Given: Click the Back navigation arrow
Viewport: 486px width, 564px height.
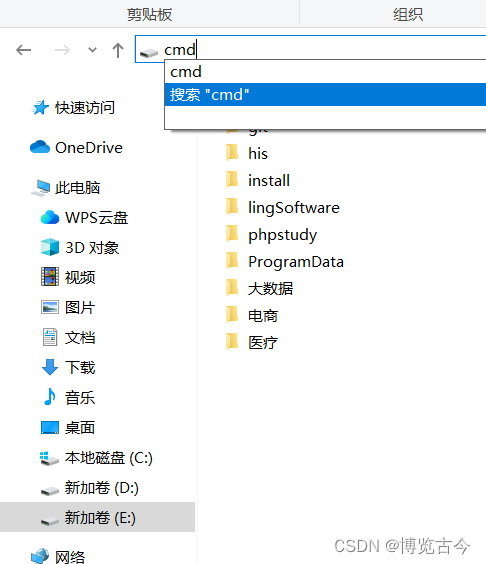Looking at the screenshot, I should [x=24, y=50].
